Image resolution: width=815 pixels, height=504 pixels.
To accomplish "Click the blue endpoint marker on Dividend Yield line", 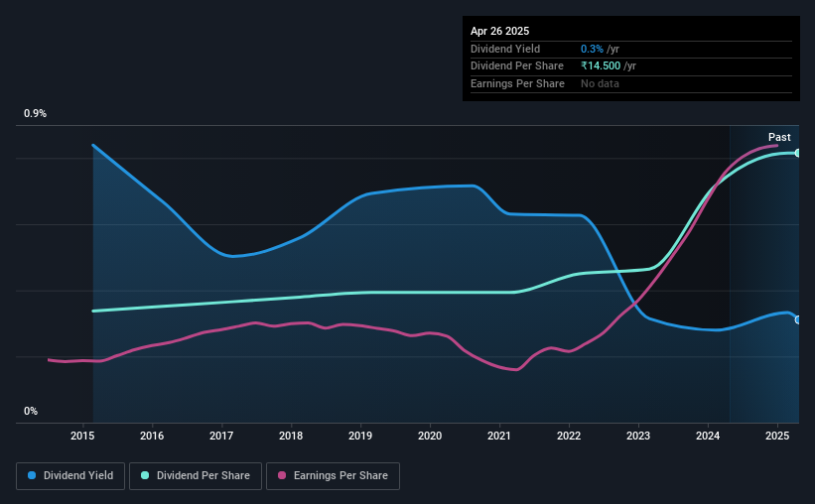I will pos(798,320).
